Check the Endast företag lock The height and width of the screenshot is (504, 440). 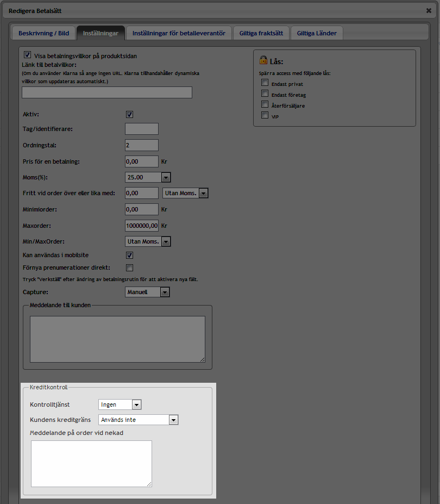[x=265, y=94]
